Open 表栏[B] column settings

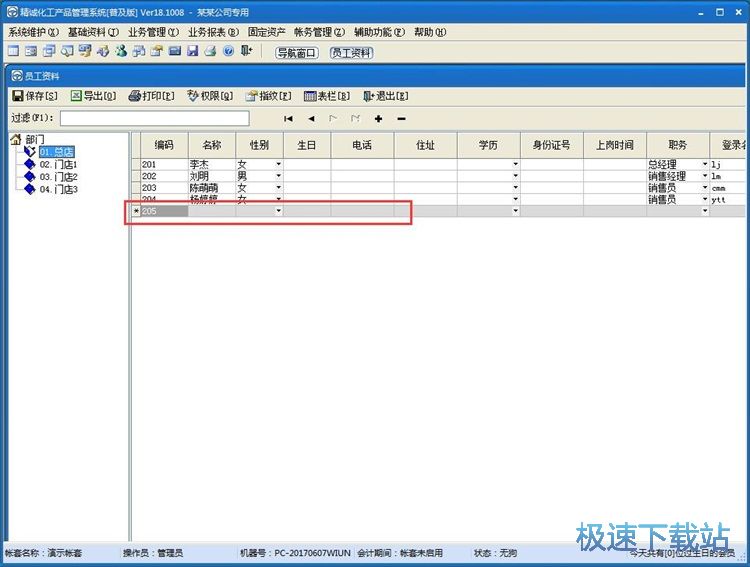327,96
